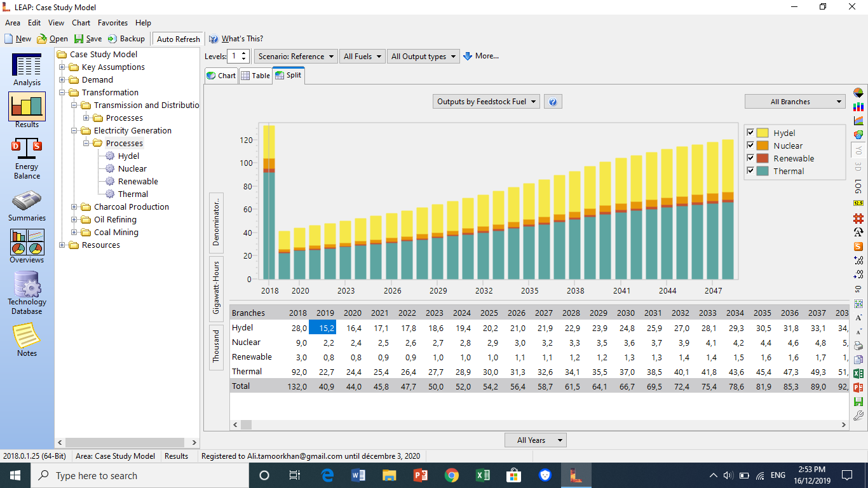Toggle the gridlines icon in right toolbar
This screenshot has height=488, width=868.
[x=858, y=219]
